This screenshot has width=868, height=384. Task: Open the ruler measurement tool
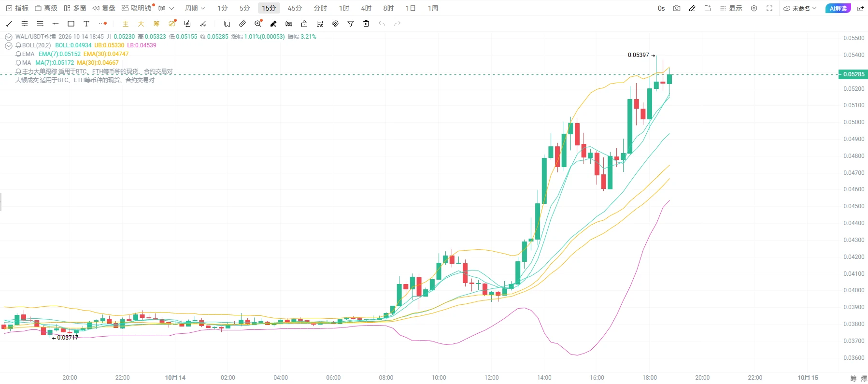tap(242, 24)
